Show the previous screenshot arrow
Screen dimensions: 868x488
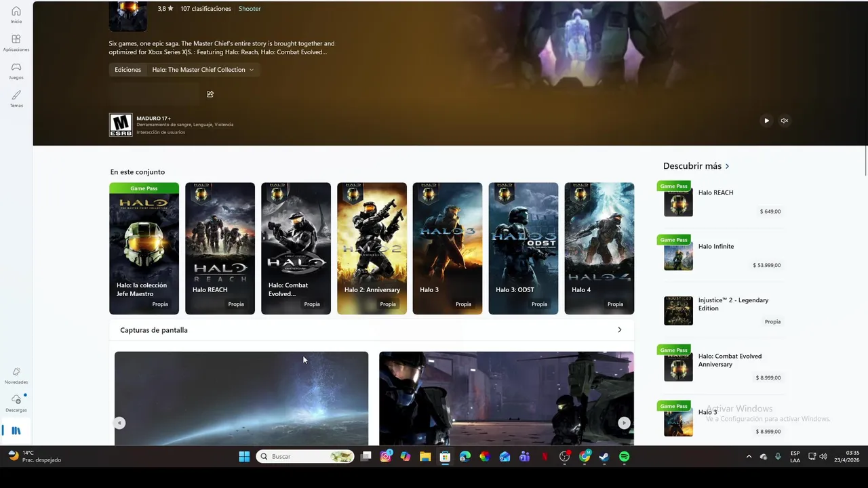(119, 423)
